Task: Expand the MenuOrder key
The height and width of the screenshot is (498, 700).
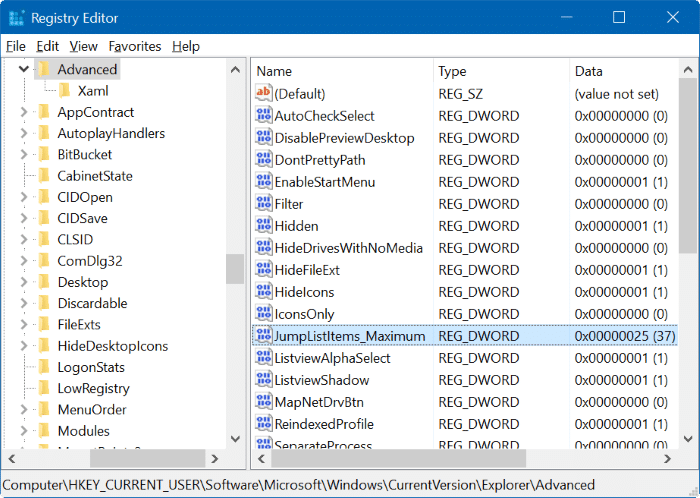Action: click(x=24, y=409)
